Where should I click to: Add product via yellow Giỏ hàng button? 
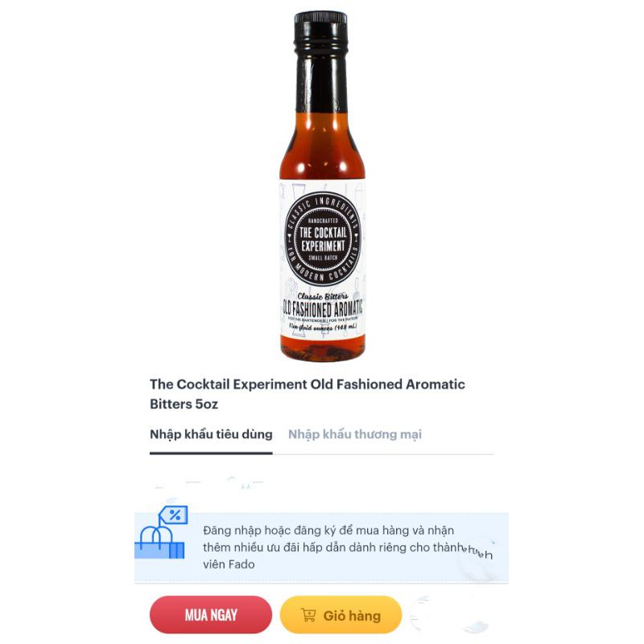(341, 615)
